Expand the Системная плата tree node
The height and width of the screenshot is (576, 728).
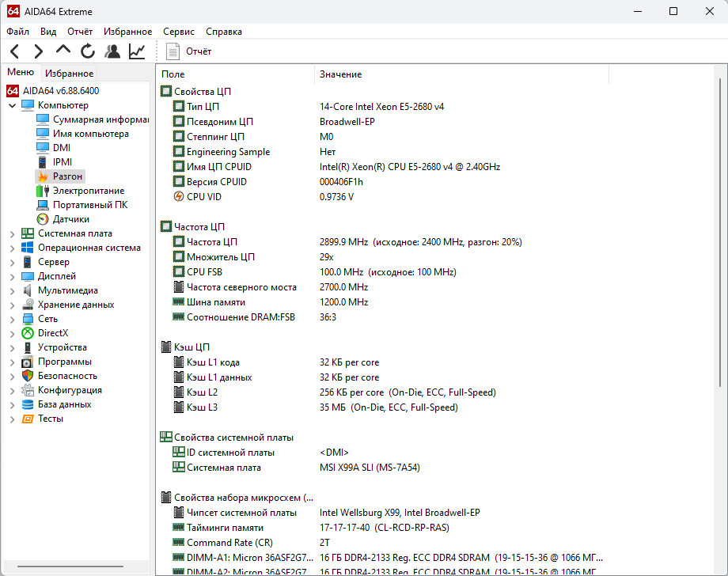[10, 233]
